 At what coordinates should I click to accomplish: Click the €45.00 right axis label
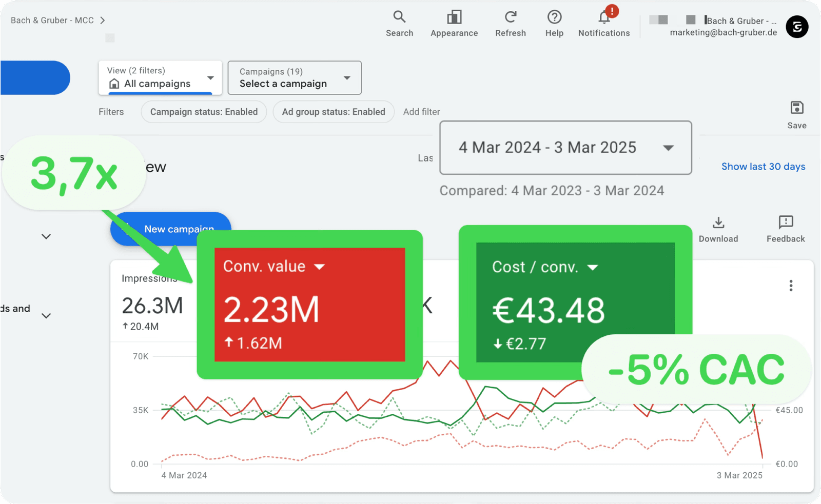tap(789, 410)
